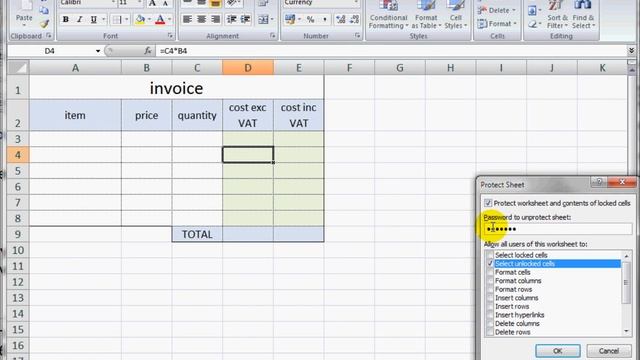Image resolution: width=640 pixels, height=360 pixels.
Task: Click Cancel in Protect Sheet dialog
Action: 609,351
